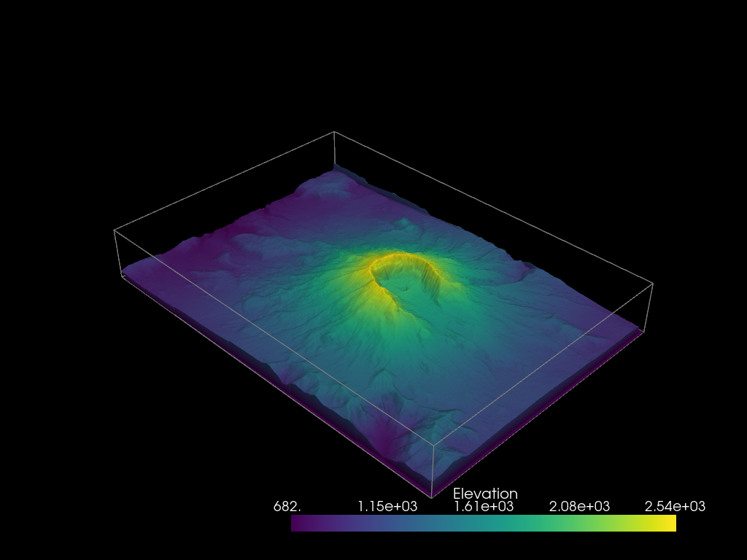Click the 1.61e+03 colorbar tick label
Image resolution: width=747 pixels, height=560 pixels.
pyautogui.click(x=484, y=507)
